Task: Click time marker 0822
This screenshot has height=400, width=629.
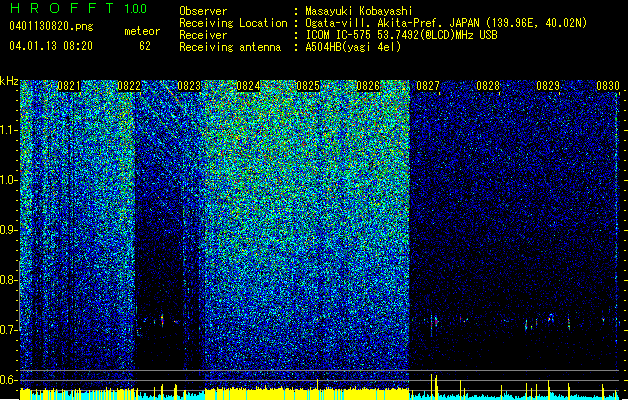Action: [129, 86]
